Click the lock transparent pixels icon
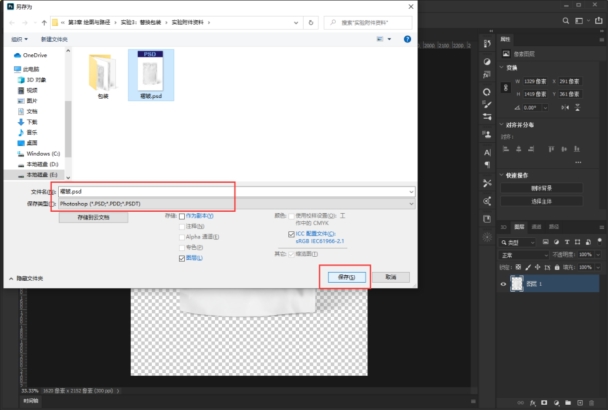This screenshot has height=410, width=608. 518,267
